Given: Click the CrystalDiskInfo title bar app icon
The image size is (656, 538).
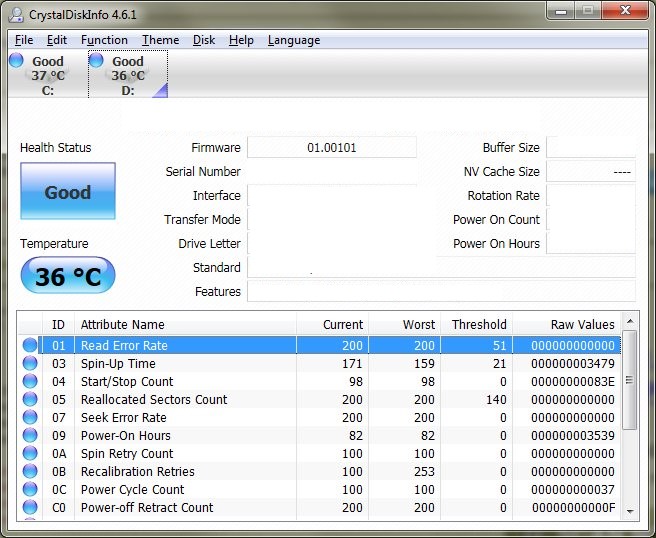Looking at the screenshot, I should coord(17,13).
